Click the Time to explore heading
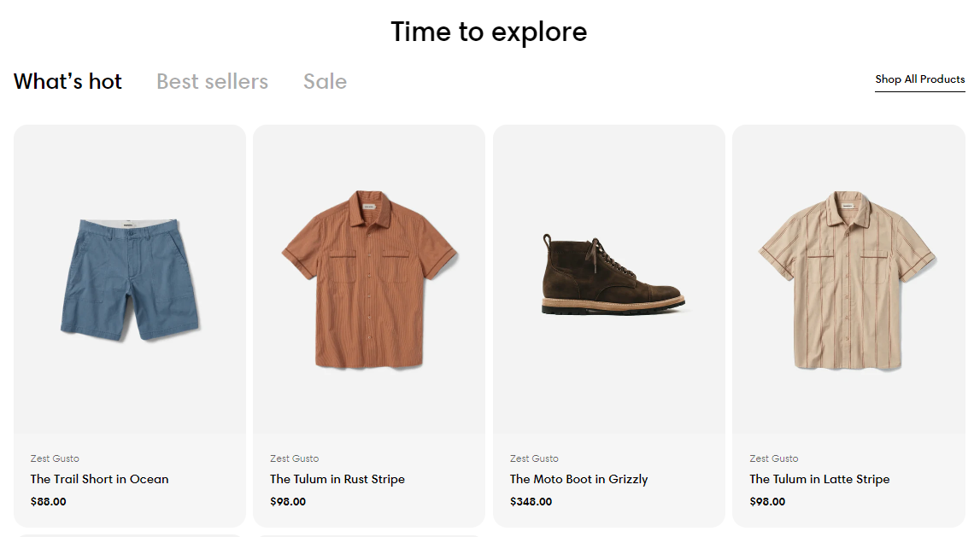This screenshot has width=980, height=537. (x=489, y=32)
